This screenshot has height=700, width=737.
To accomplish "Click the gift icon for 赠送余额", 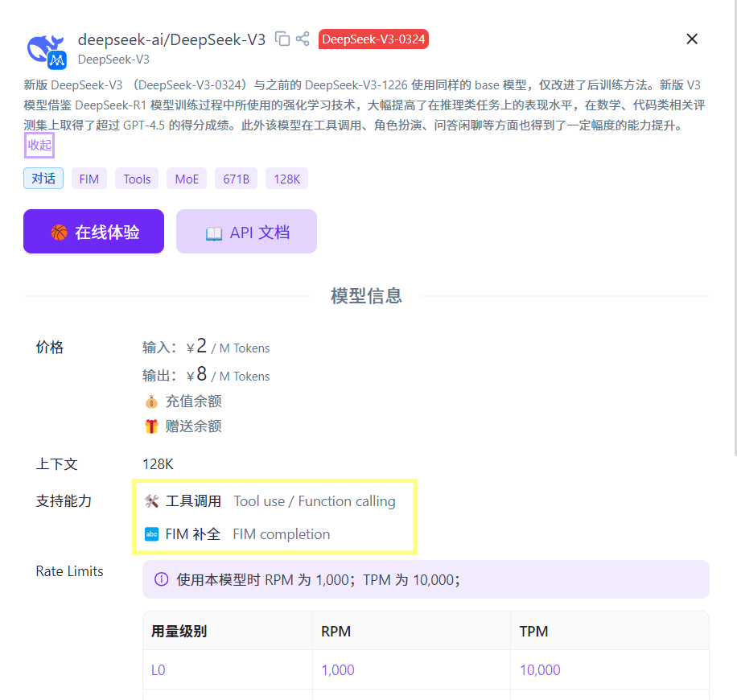I will [x=151, y=426].
